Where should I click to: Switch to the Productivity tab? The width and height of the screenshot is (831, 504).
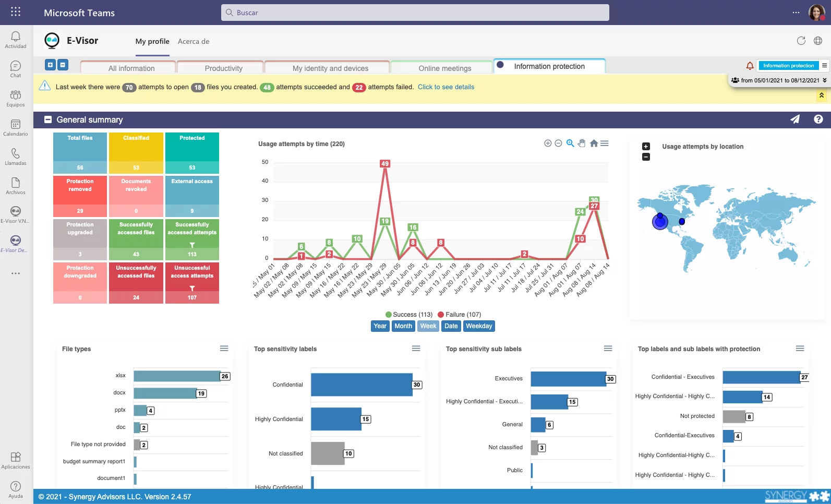(220, 68)
